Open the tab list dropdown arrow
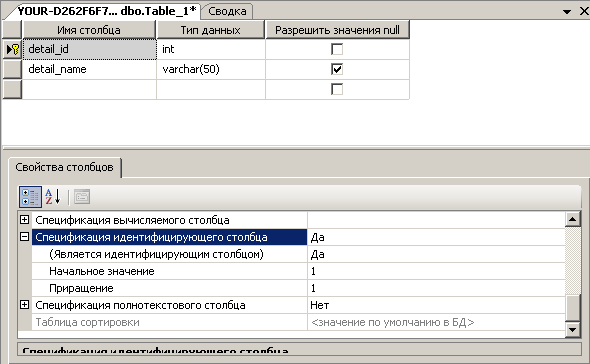Image resolution: width=590 pixels, height=364 pixels. click(567, 12)
